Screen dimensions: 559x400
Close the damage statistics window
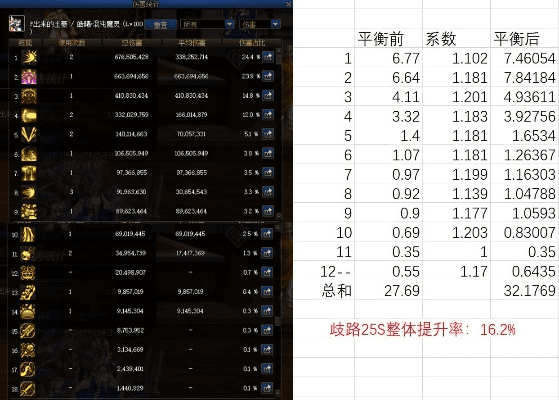point(288,4)
